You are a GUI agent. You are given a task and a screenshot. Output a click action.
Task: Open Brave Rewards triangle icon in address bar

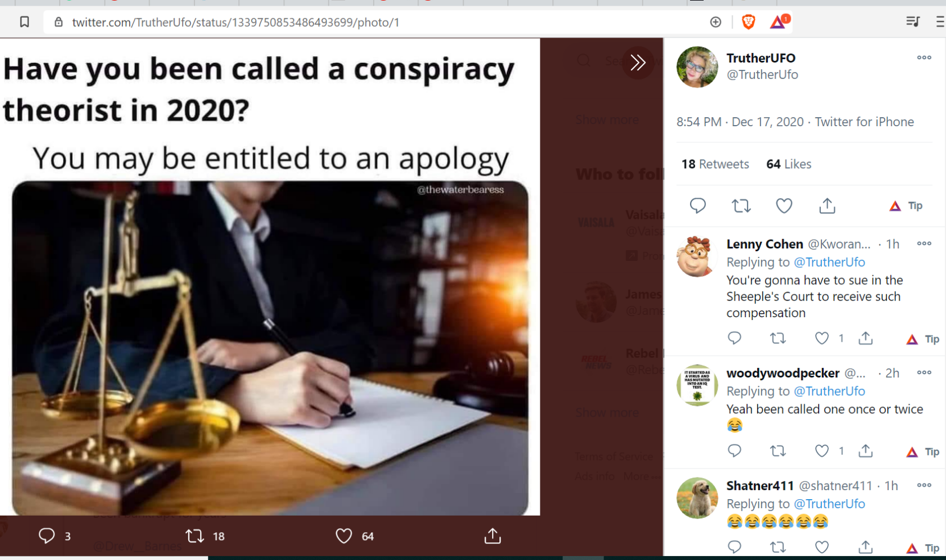point(778,22)
